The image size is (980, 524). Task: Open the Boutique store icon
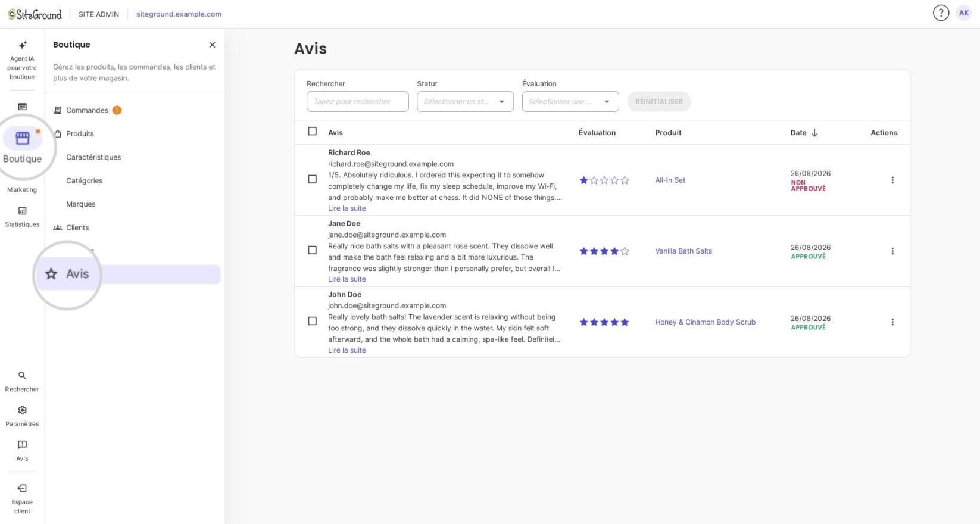click(x=23, y=138)
